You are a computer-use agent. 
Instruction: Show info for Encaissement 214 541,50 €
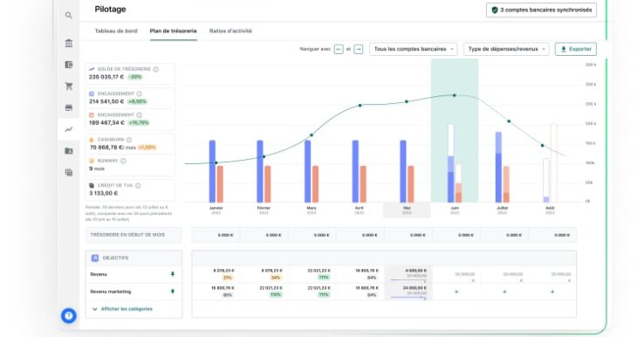[x=140, y=93]
